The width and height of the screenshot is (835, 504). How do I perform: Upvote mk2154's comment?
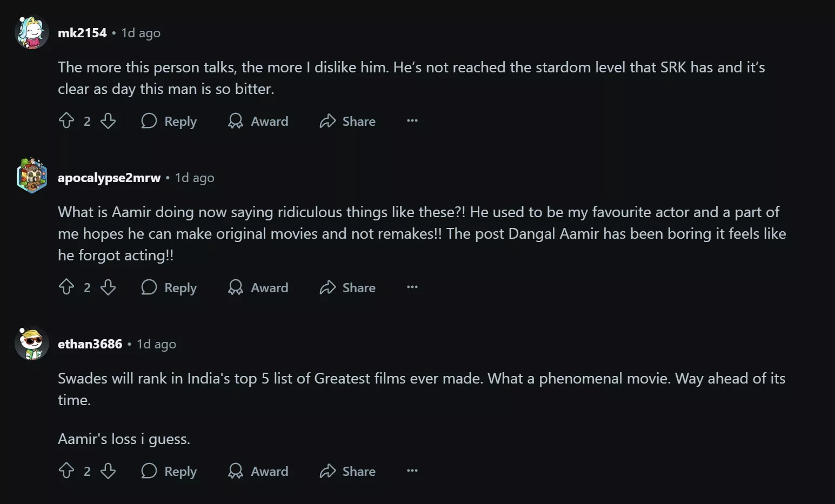[x=66, y=120]
